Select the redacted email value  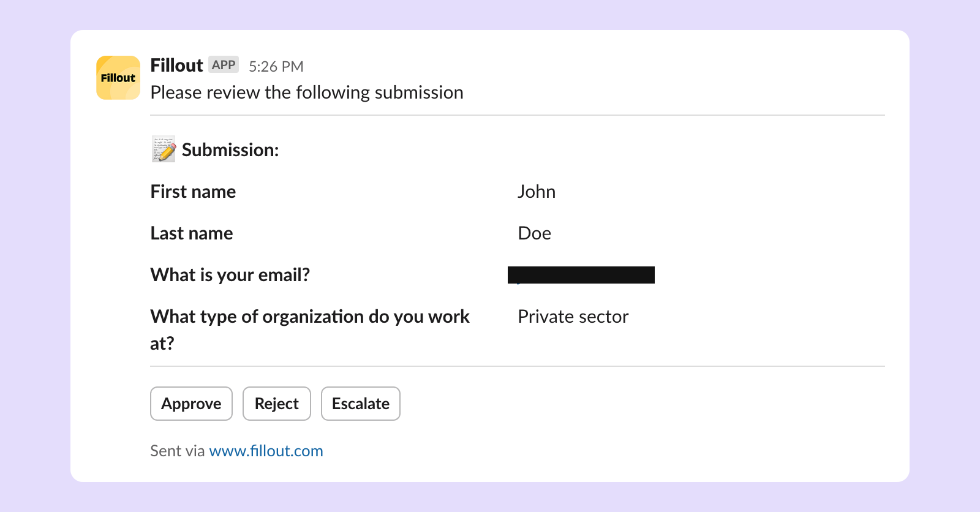(x=581, y=275)
